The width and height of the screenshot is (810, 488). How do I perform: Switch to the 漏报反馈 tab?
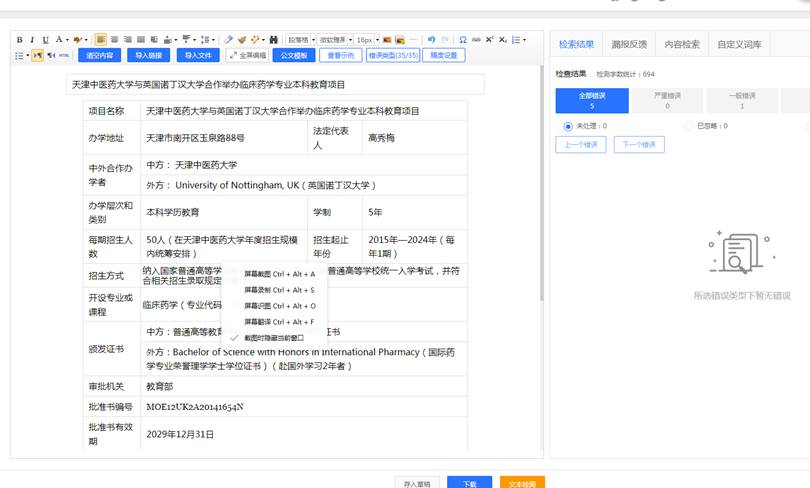point(629,44)
